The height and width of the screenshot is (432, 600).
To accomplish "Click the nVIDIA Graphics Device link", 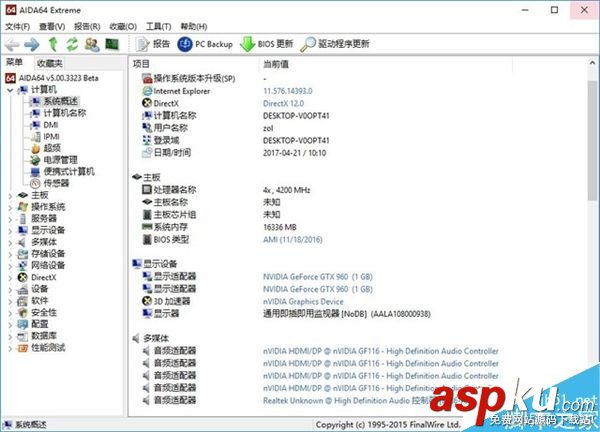I will [303, 302].
